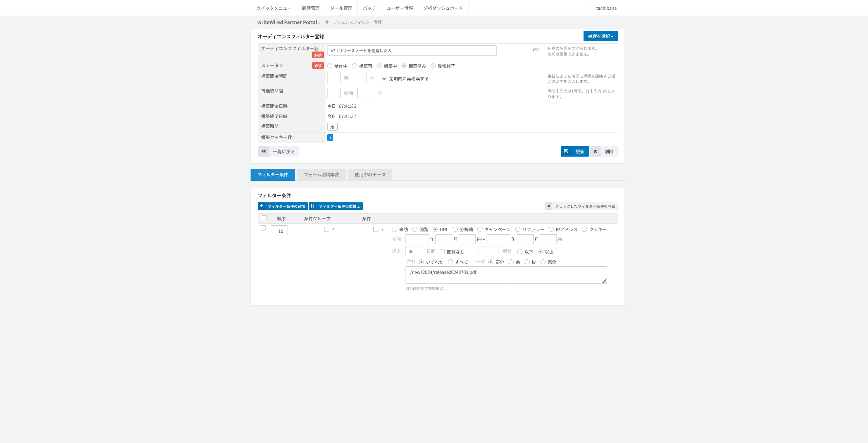This screenshot has height=443, width=868.
Task: Select the リファラー condition radio
Action: pos(518,229)
